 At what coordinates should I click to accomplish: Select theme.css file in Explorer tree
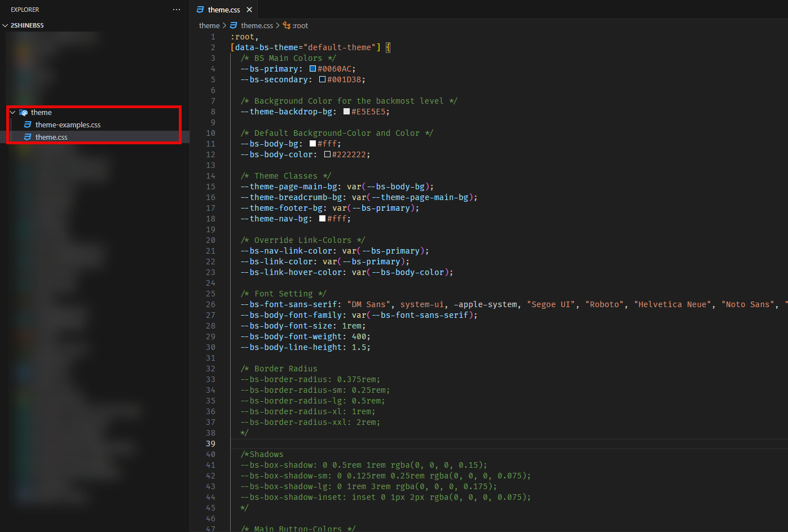[51, 137]
